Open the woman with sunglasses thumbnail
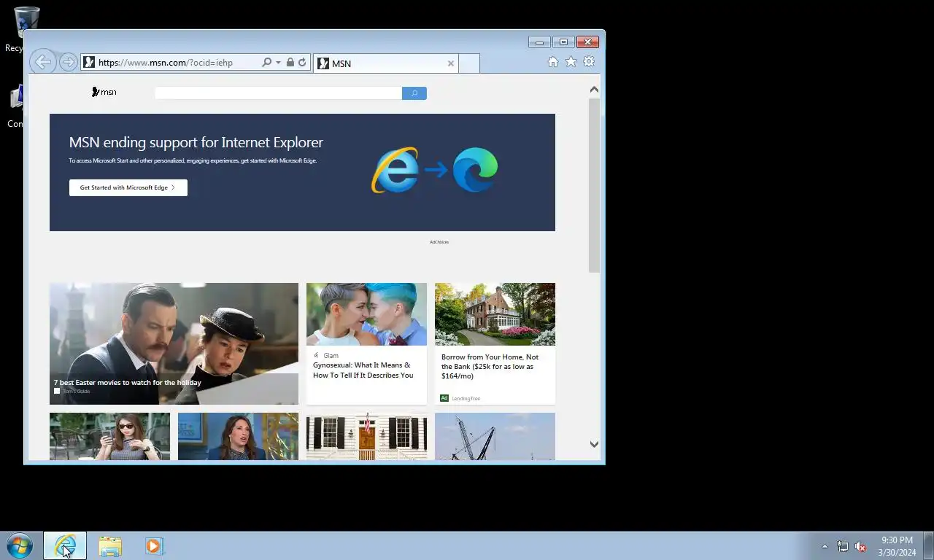934x560 pixels. point(109,436)
